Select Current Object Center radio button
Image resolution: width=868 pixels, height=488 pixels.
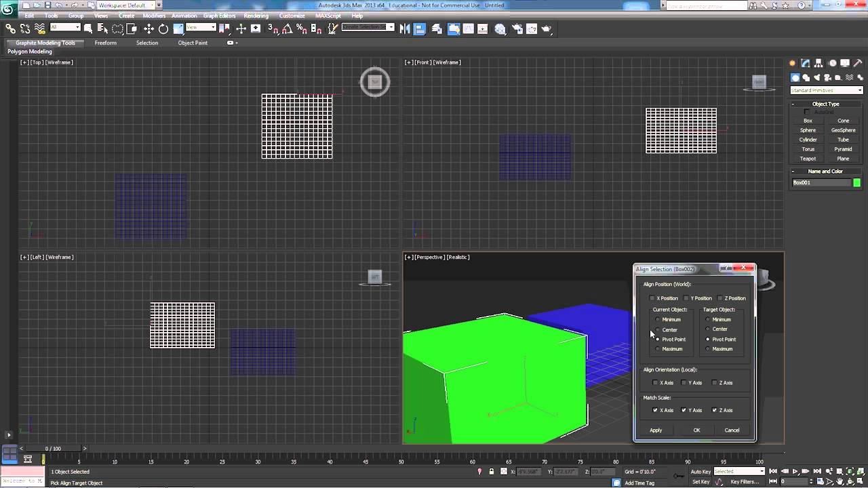click(658, 329)
